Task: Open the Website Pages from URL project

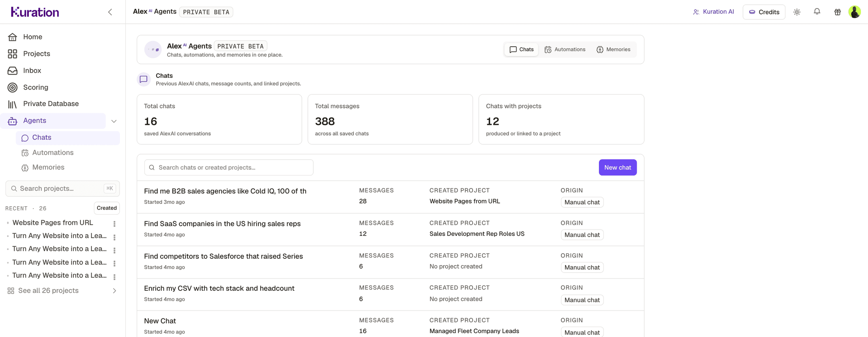Action: [53, 223]
